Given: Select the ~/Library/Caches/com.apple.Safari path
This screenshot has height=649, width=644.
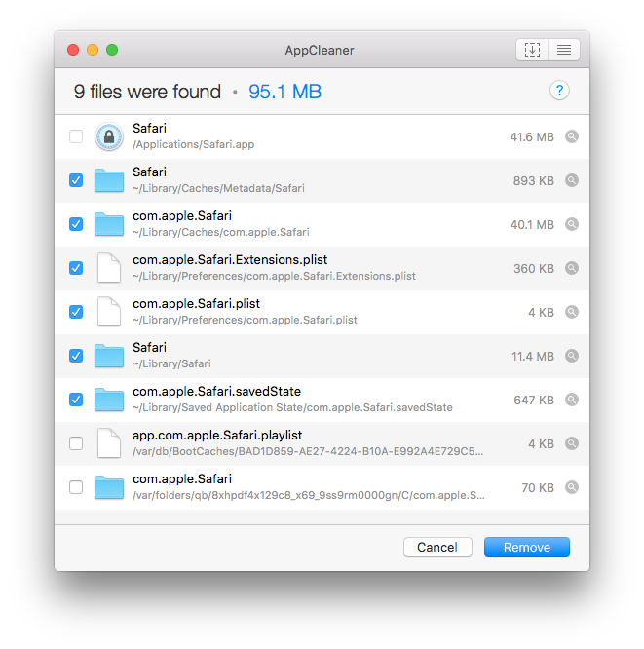Looking at the screenshot, I should pos(221,232).
